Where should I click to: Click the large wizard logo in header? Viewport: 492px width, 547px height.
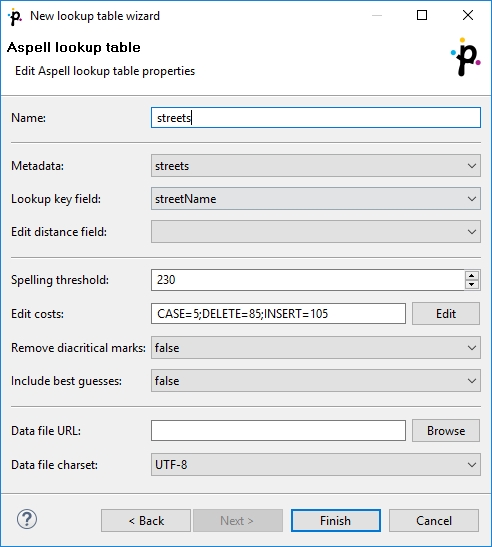click(465, 57)
